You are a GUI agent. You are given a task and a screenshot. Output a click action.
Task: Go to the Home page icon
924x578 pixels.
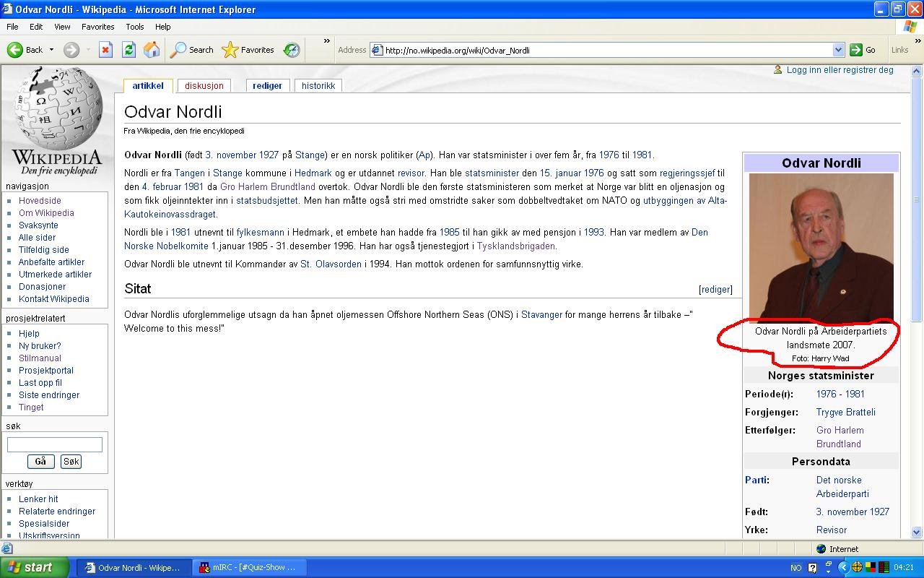[x=152, y=50]
